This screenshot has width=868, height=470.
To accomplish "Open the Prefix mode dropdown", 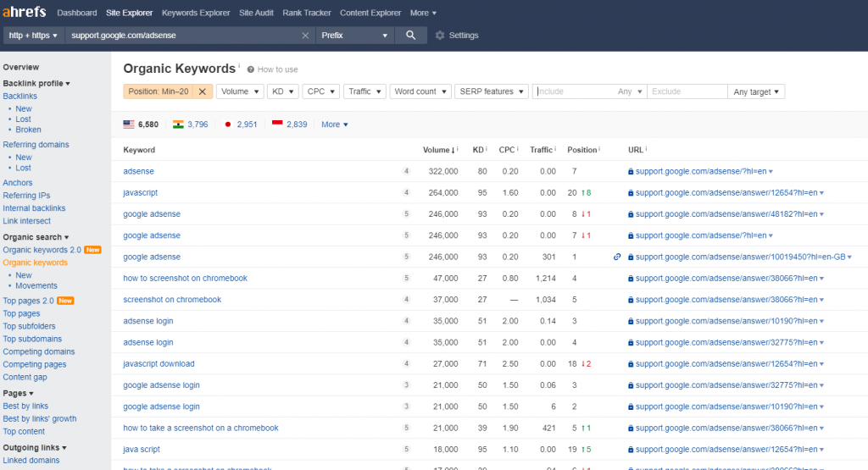I will pos(354,36).
